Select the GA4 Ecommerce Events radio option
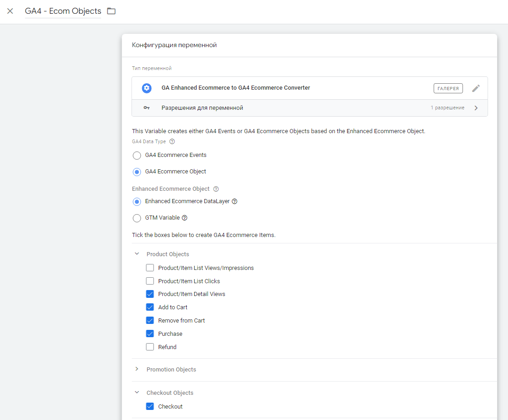Viewport: 508px width, 420px height. click(x=137, y=156)
